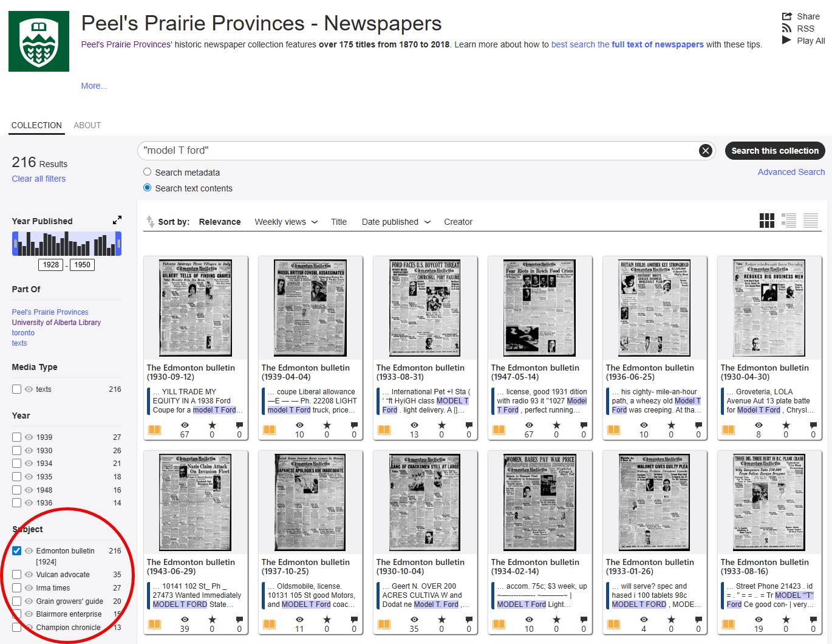The image size is (832, 644).
Task: Open University of Alberta Library link
Action: [56, 322]
